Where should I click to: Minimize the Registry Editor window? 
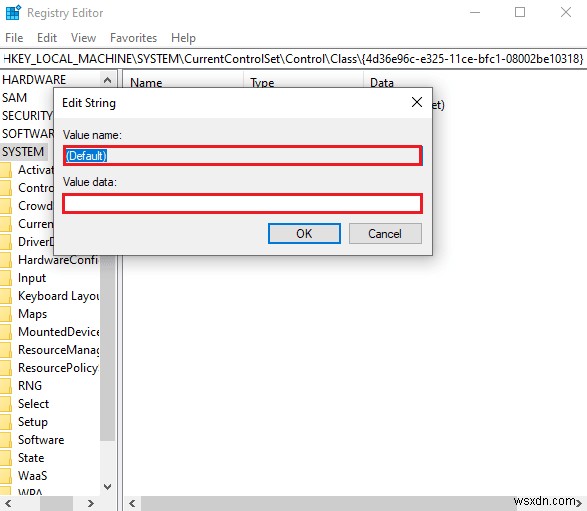click(x=475, y=12)
